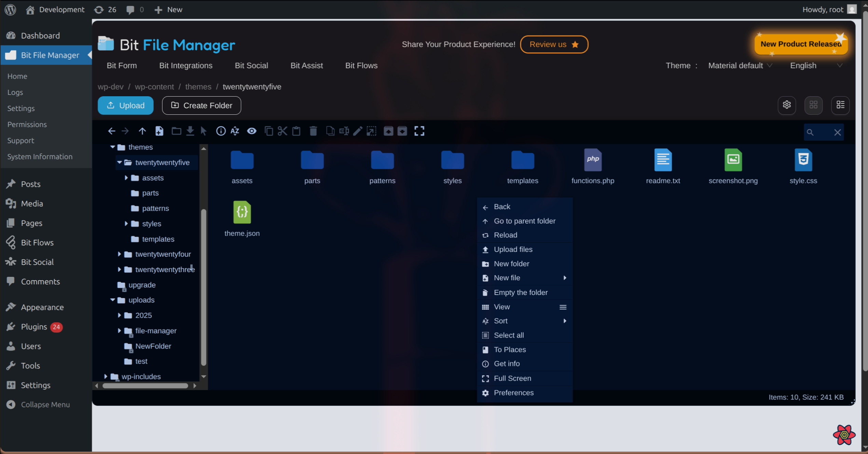This screenshot has width=868, height=454.
Task: Click the Review us button
Action: [554, 44]
